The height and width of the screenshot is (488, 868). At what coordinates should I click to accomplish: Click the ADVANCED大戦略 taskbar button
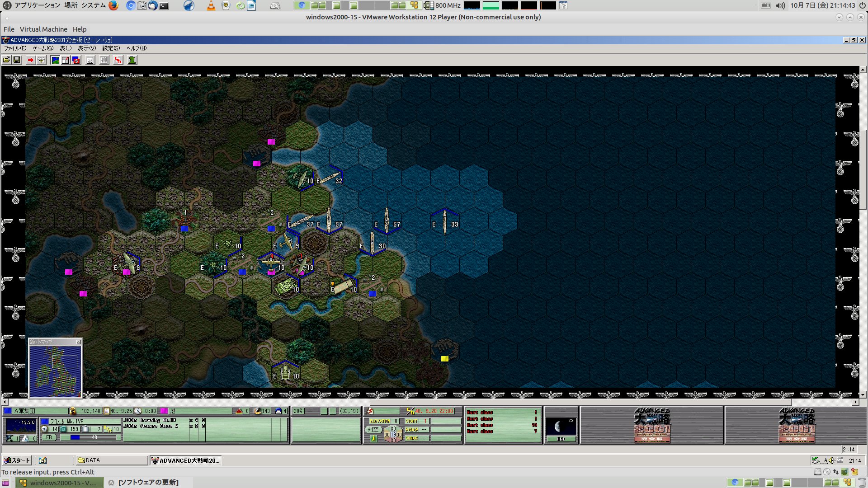point(186,460)
